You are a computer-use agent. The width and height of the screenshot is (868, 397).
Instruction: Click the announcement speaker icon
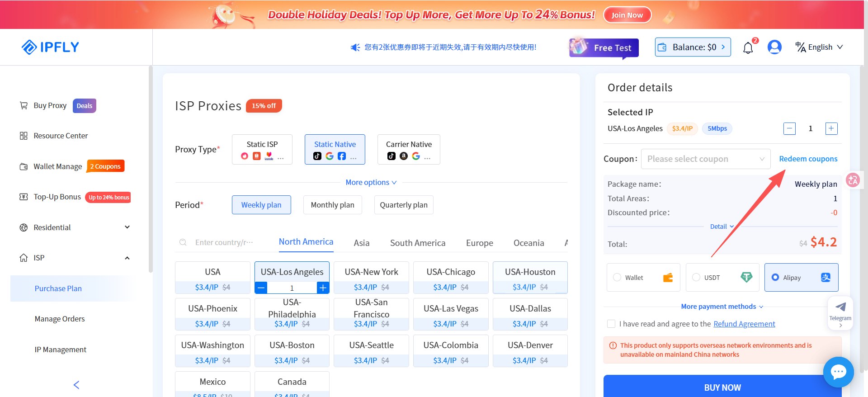click(355, 47)
